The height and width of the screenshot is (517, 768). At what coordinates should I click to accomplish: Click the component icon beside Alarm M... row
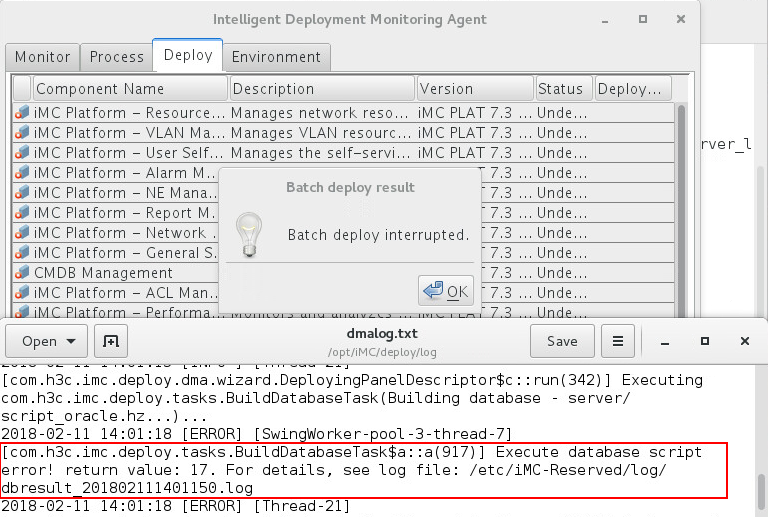click(22, 173)
